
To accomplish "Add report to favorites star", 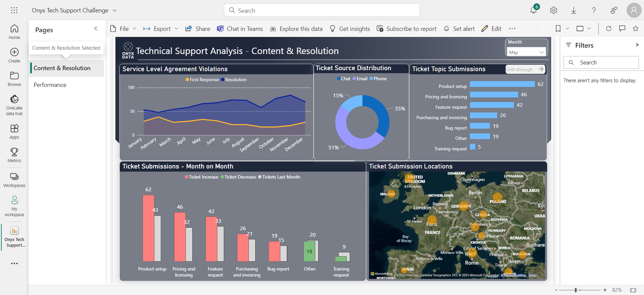I will 635,29.
